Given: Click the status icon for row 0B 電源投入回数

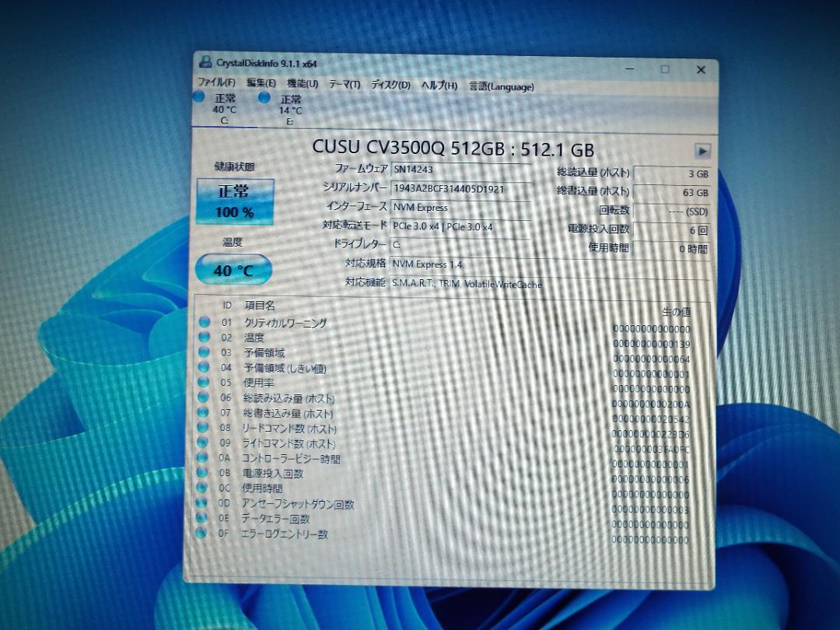Looking at the screenshot, I should (201, 473).
